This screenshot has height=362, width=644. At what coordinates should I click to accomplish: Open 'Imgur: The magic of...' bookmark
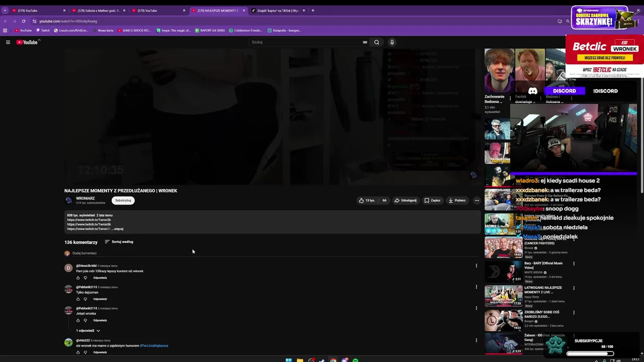click(174, 30)
